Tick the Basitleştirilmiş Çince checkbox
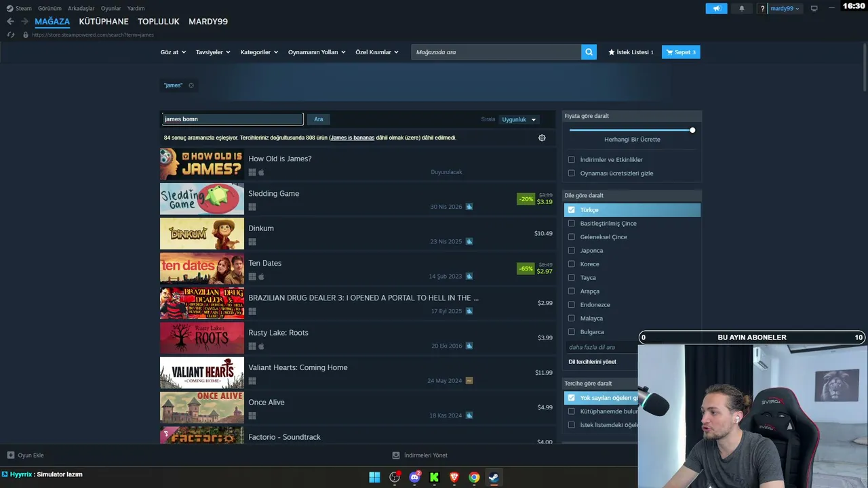Screen dimensions: 868x488 click(x=572, y=224)
